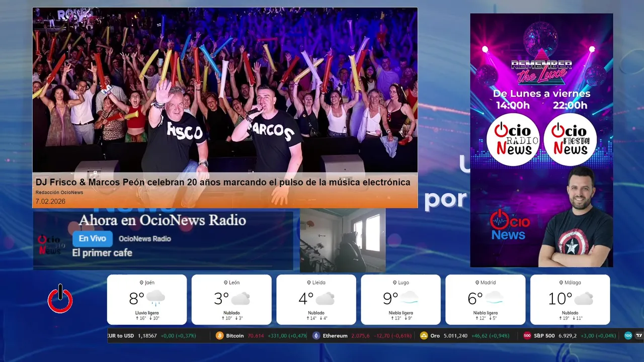
Task: Click the Málaga cloud weather icon
Action: point(584,299)
